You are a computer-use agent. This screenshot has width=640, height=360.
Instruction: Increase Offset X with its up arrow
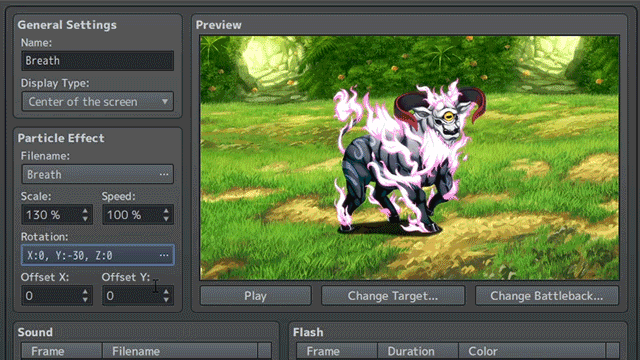click(85, 291)
